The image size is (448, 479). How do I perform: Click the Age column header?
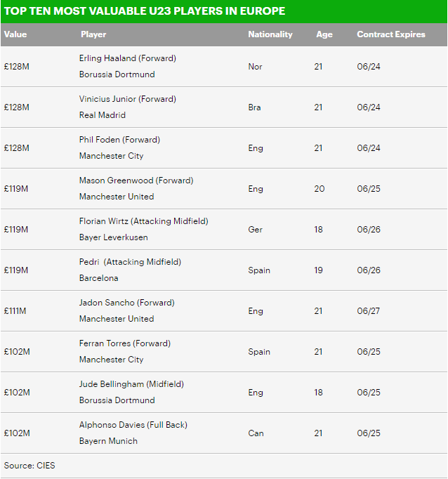click(x=324, y=34)
